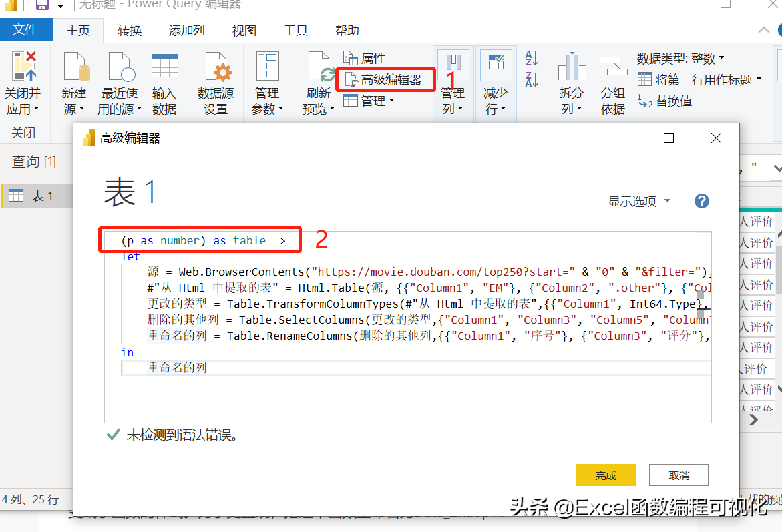Close the Advanced Editor dialog
This screenshot has width=782, height=532.
[x=716, y=138]
